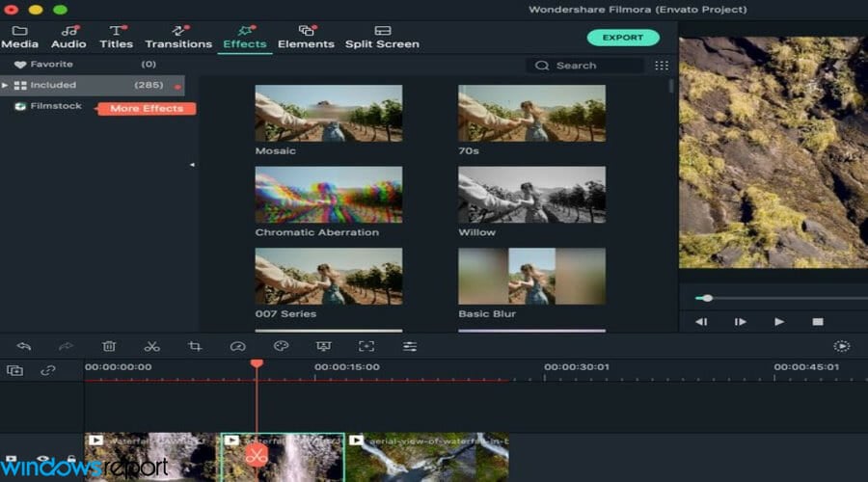Click the motion tracking target icon
The image size is (868, 482).
coord(366,346)
